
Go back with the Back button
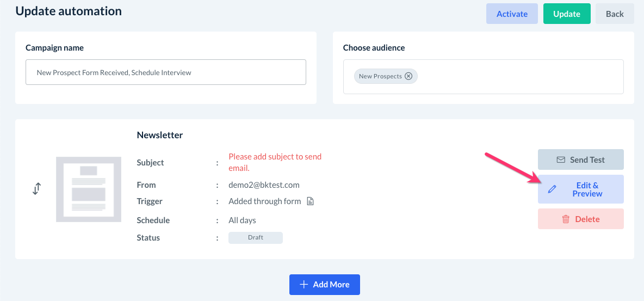click(x=615, y=14)
